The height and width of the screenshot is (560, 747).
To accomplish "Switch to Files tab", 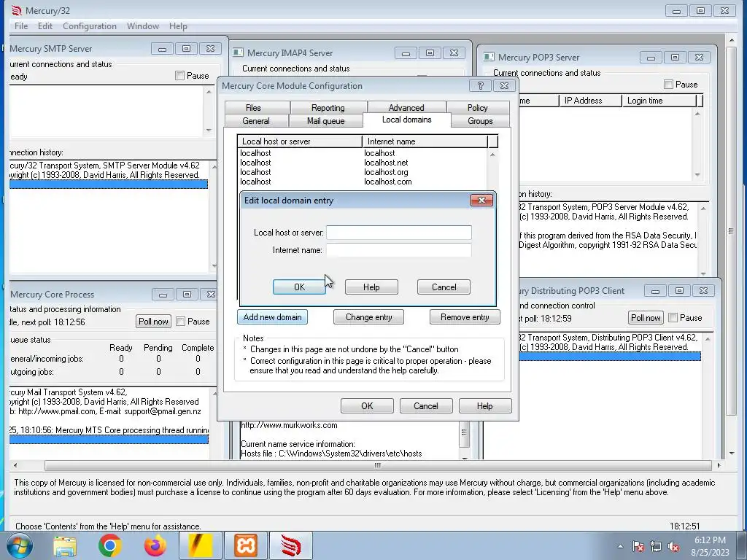I will [258, 108].
